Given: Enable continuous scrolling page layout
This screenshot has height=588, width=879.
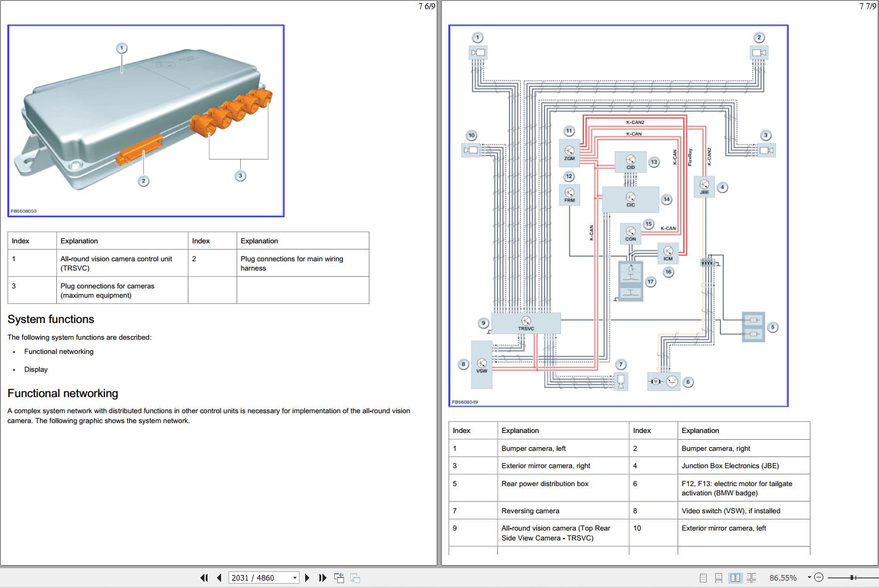Looking at the screenshot, I should (x=718, y=577).
